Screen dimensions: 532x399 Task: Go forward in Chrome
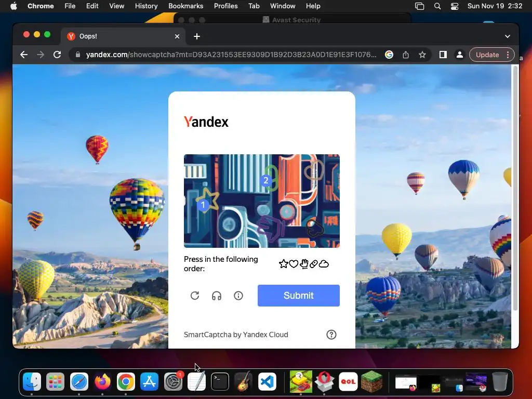(41, 55)
